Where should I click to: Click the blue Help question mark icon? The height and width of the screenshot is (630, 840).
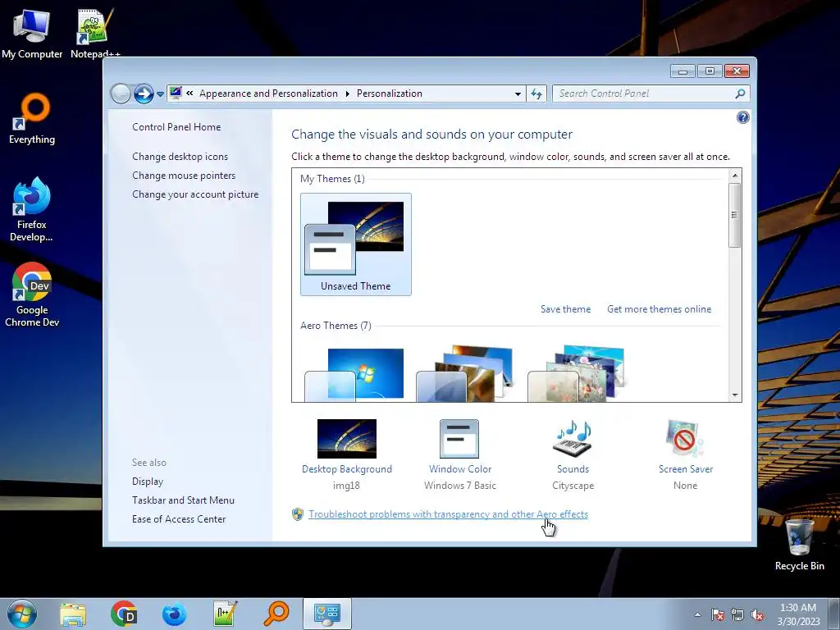(x=743, y=117)
